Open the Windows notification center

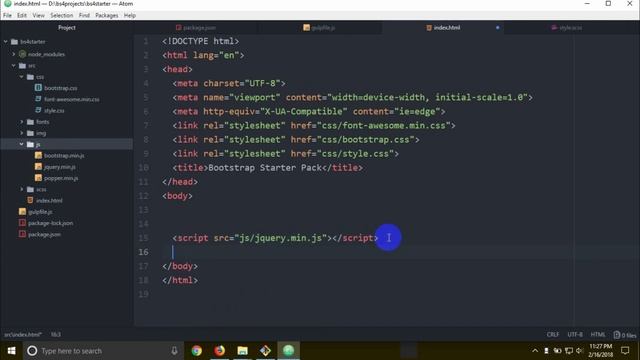point(625,351)
